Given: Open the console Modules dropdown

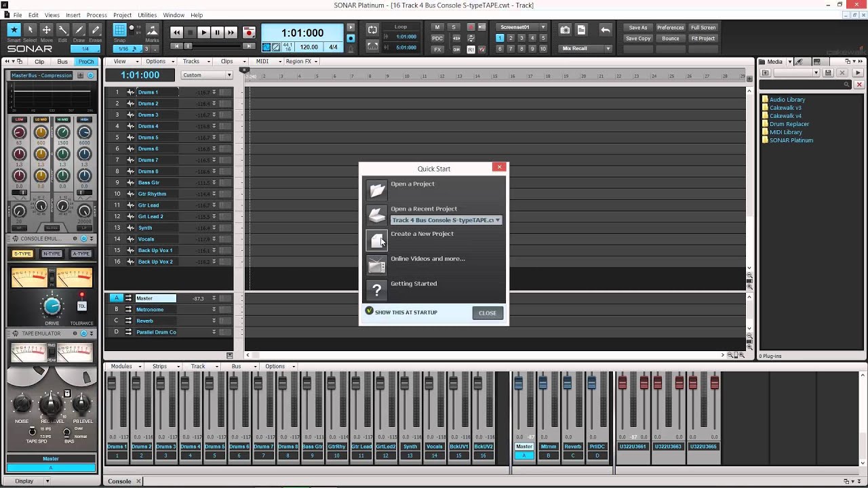Looking at the screenshot, I should click(125, 367).
